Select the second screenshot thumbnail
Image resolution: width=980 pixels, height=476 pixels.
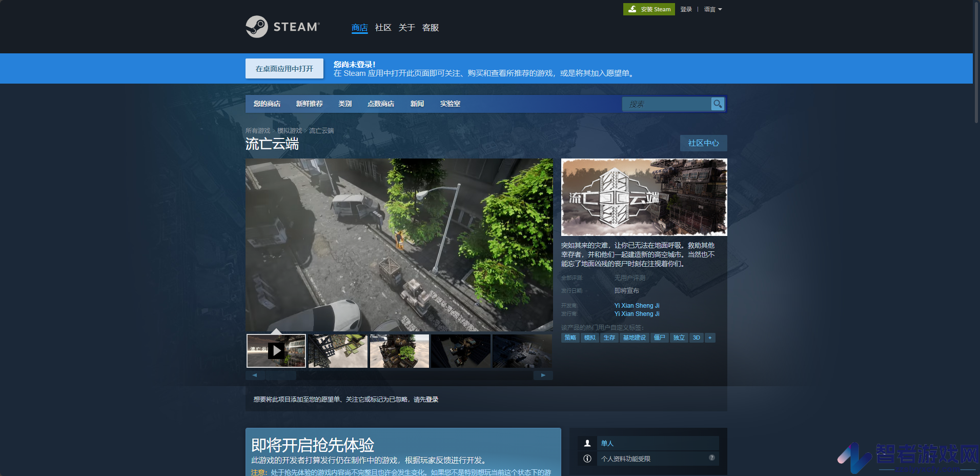[x=338, y=351]
